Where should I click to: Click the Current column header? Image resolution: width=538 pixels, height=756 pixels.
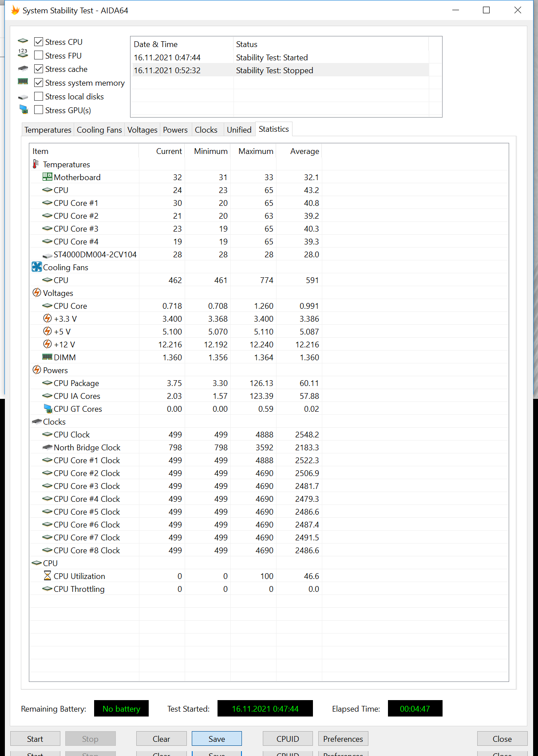point(162,151)
